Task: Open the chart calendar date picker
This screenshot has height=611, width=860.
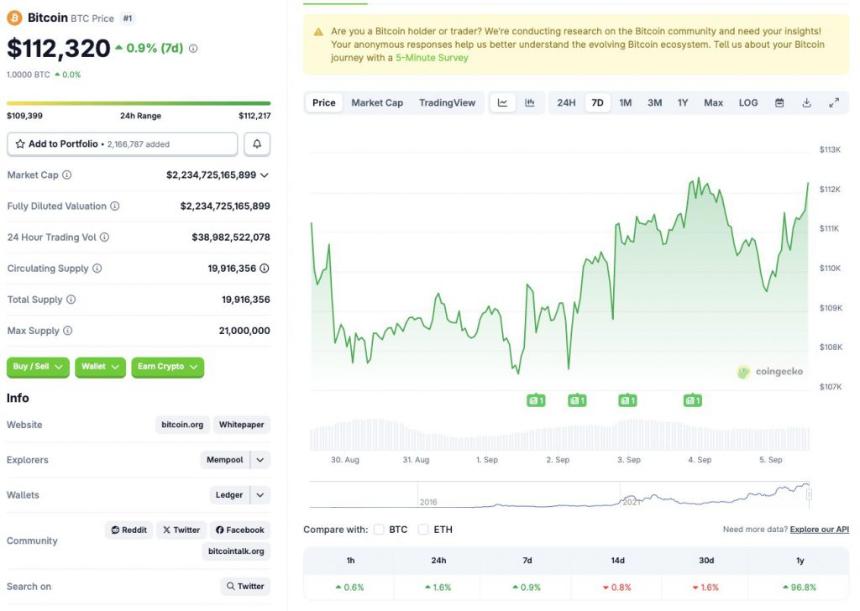Action: tap(779, 103)
